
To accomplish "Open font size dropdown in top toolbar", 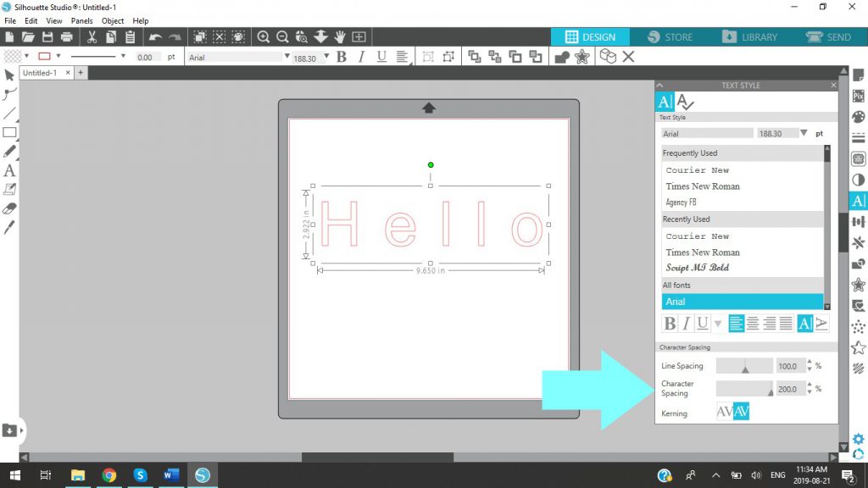I will coord(326,57).
